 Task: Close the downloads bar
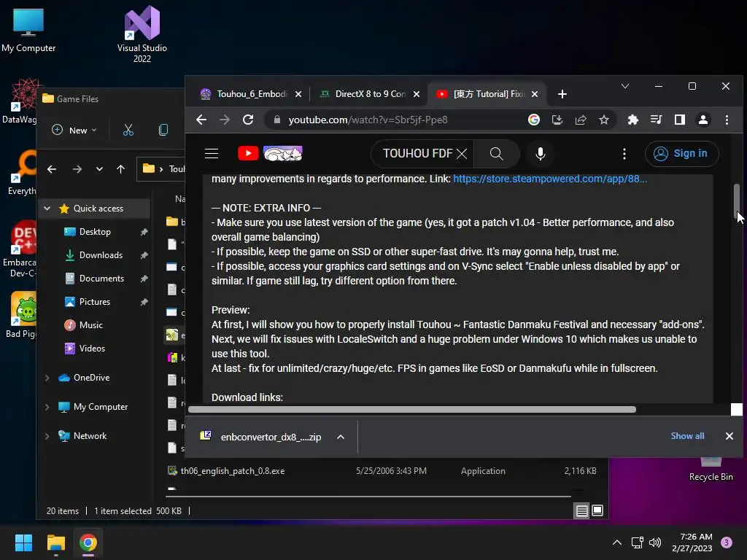(x=729, y=436)
